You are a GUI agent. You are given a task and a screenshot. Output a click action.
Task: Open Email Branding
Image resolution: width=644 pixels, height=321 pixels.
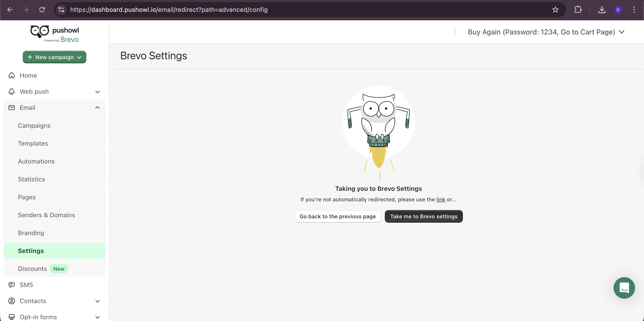(31, 233)
